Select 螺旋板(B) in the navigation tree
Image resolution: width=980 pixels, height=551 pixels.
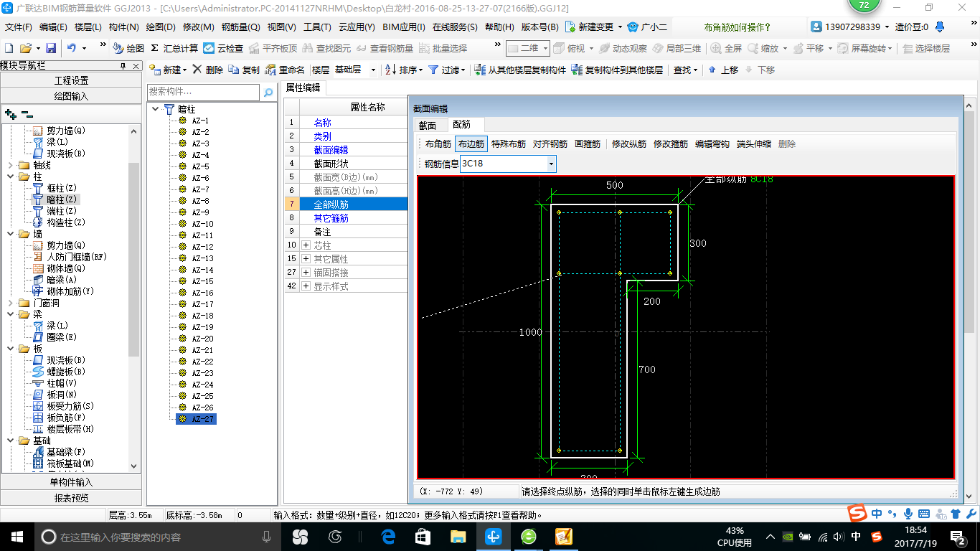(x=66, y=372)
